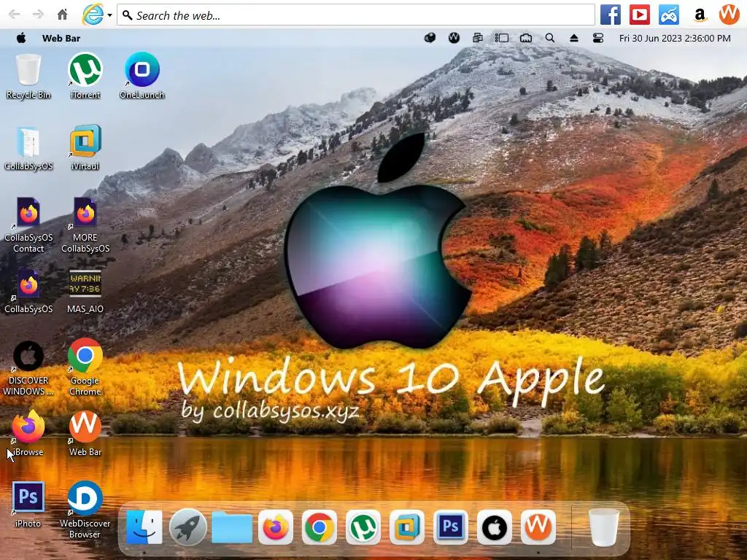Click the sidebar layout menu bar icon
Image resolution: width=747 pixels, height=560 pixels.
502,38
